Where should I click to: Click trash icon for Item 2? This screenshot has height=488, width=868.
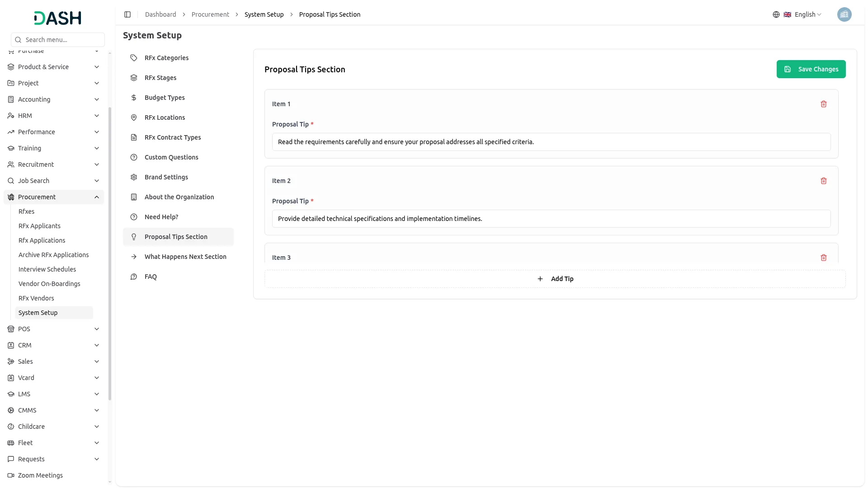[823, 181]
